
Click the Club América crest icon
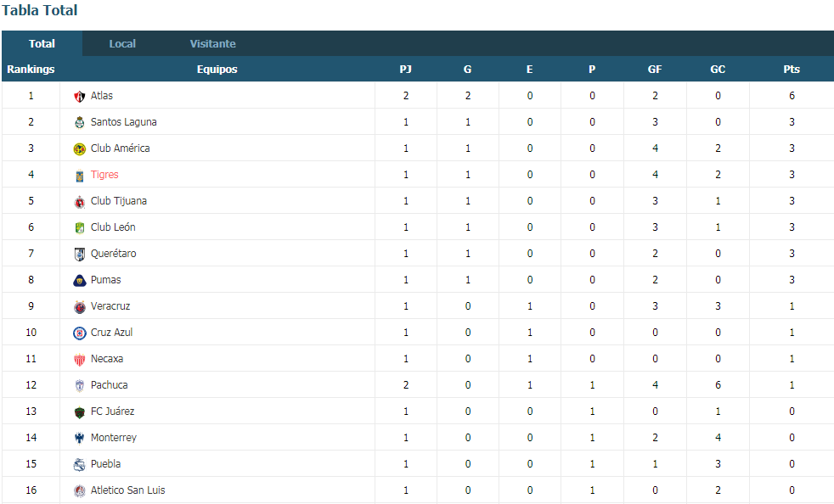[79, 148]
